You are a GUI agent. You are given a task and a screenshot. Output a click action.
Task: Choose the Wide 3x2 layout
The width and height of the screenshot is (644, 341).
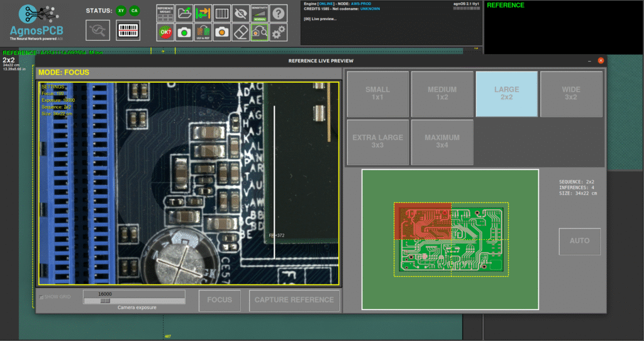coord(571,94)
